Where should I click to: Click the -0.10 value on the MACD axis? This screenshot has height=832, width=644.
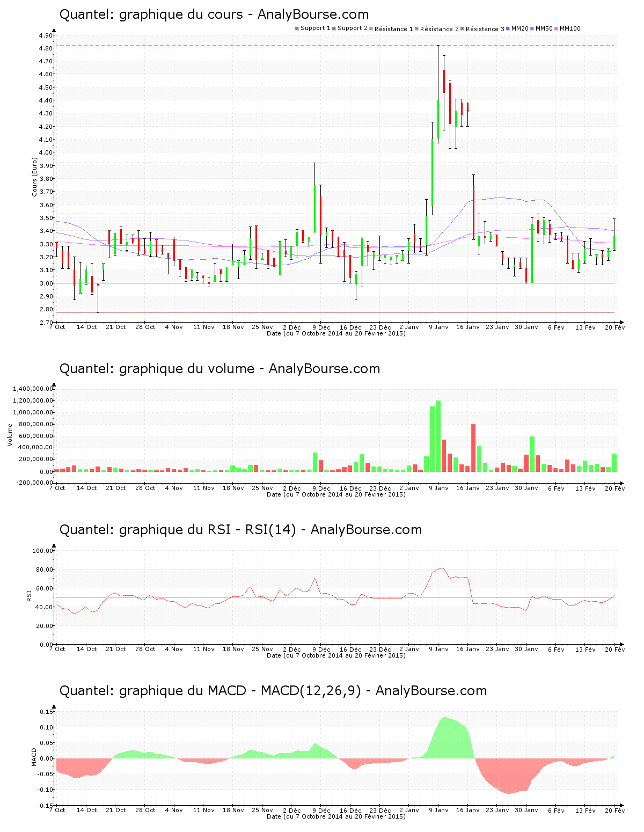(x=45, y=790)
